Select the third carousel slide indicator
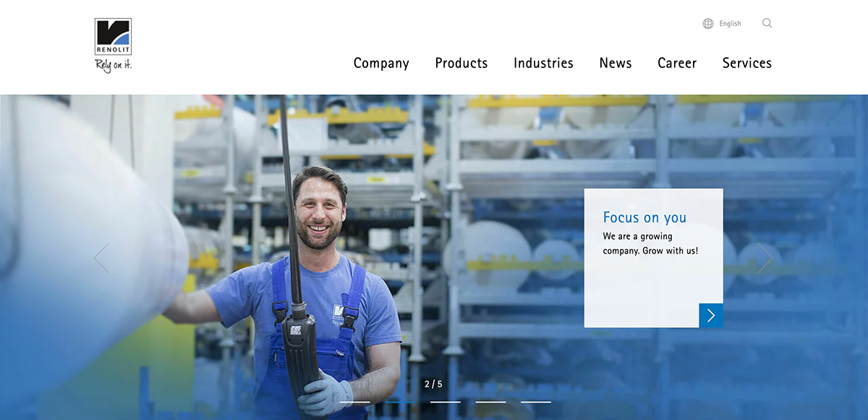The height and width of the screenshot is (420, 868). click(x=446, y=402)
